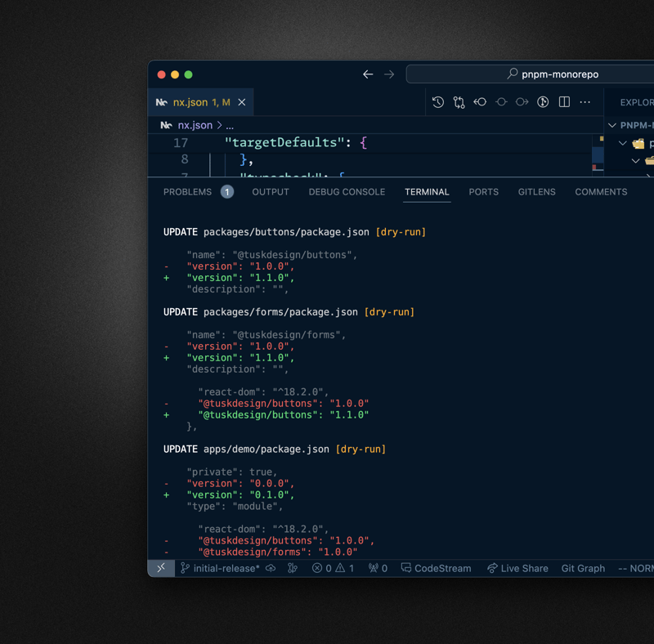
Task: Collapse the PNPM-MONOREPO explorer section
Action: pyautogui.click(x=612, y=125)
